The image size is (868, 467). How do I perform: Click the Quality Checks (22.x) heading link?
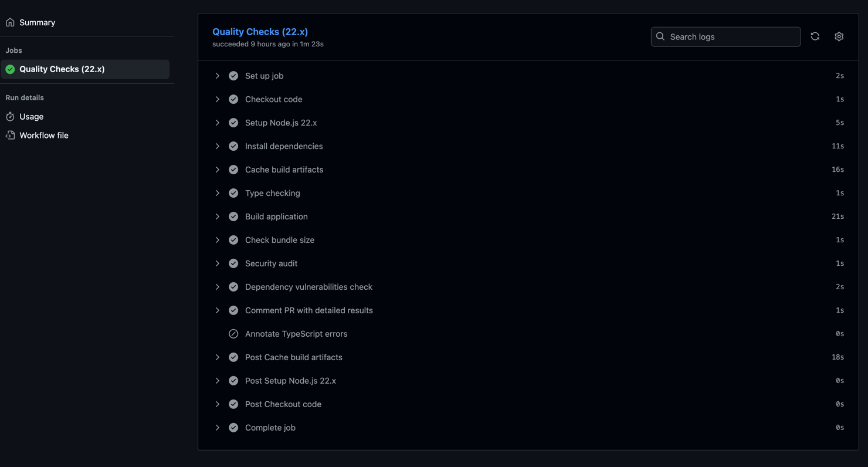point(260,32)
